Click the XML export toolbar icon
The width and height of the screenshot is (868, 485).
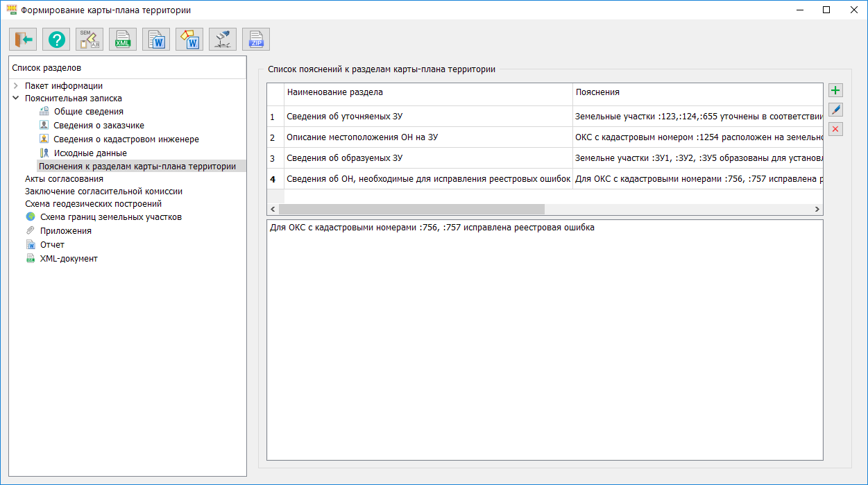click(123, 40)
